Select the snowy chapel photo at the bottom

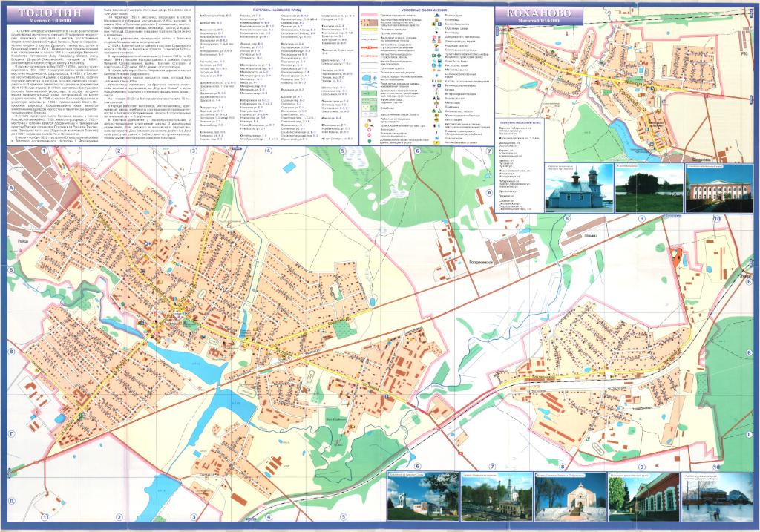569,497
